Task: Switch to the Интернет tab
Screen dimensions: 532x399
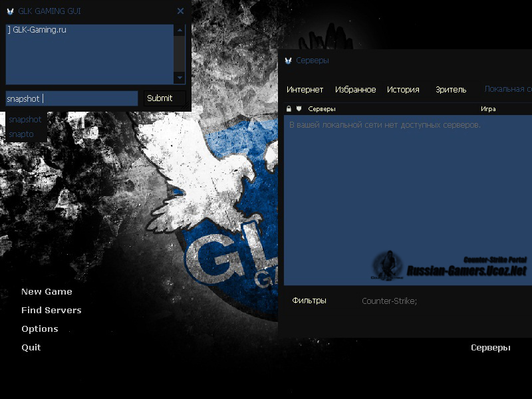Action: (x=305, y=90)
